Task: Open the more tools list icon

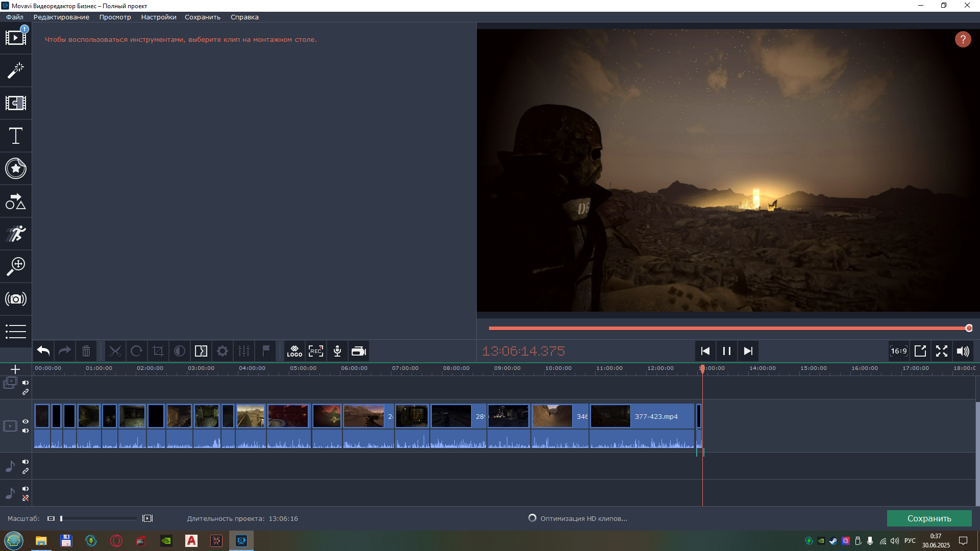Action: [x=16, y=332]
